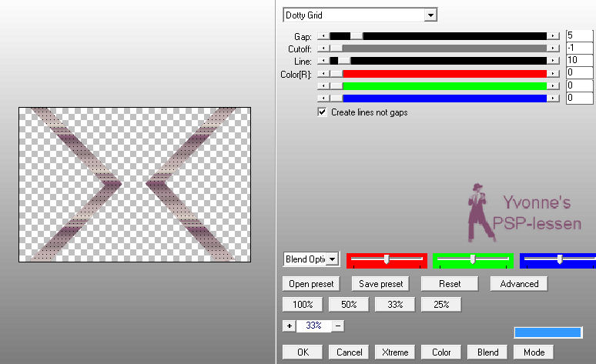Click the green color slider track
Image resolution: width=596 pixels, height=364 pixels.
(445, 86)
